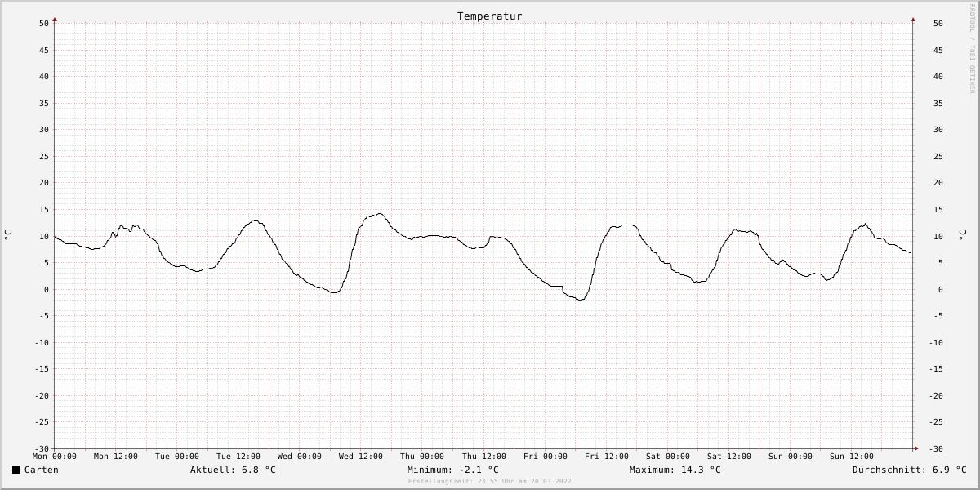Click the 'Wed 12:00' time axis label
This screenshot has height=490, width=980.
361,457
